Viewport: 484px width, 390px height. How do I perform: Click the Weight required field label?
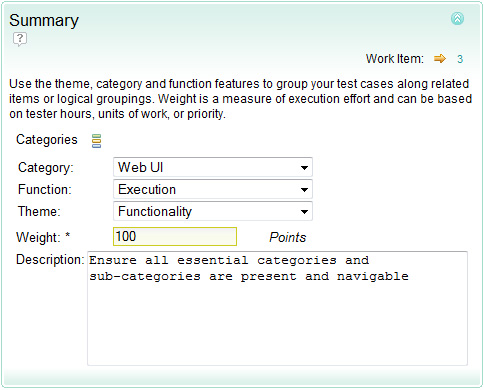(x=43, y=237)
